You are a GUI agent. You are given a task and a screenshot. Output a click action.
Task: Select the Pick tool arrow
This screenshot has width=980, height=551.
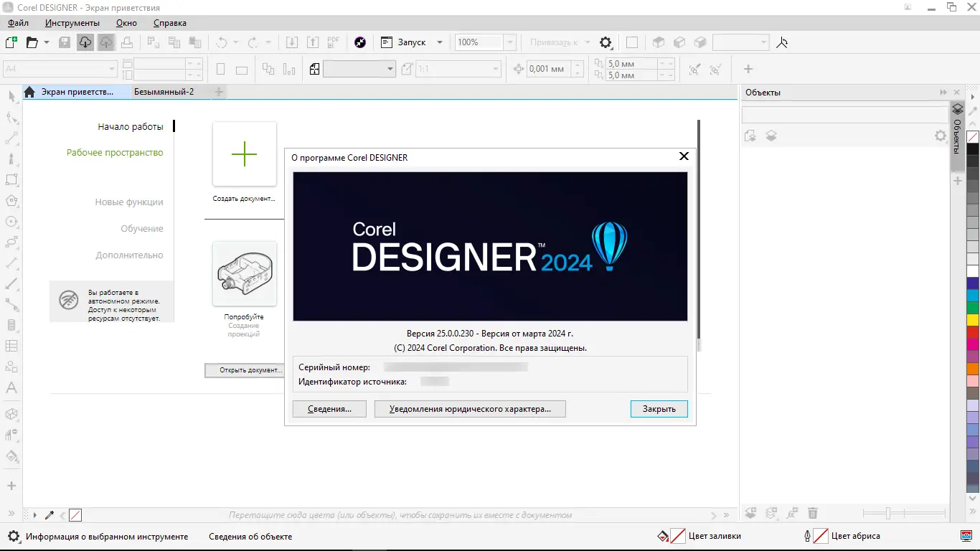tap(11, 97)
